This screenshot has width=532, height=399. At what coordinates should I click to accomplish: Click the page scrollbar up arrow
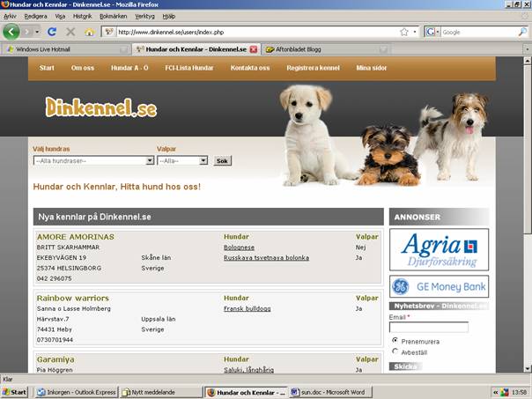[x=527, y=61]
